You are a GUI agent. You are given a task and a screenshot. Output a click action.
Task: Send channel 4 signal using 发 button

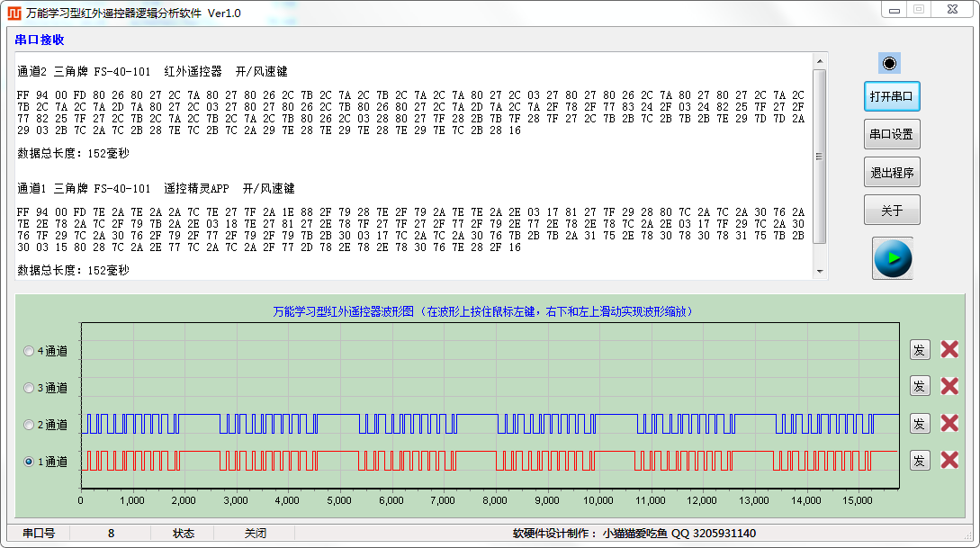tap(920, 350)
